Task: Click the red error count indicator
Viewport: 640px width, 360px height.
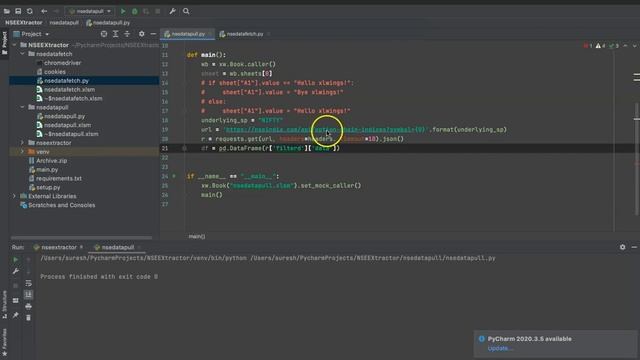Action: tap(588, 46)
